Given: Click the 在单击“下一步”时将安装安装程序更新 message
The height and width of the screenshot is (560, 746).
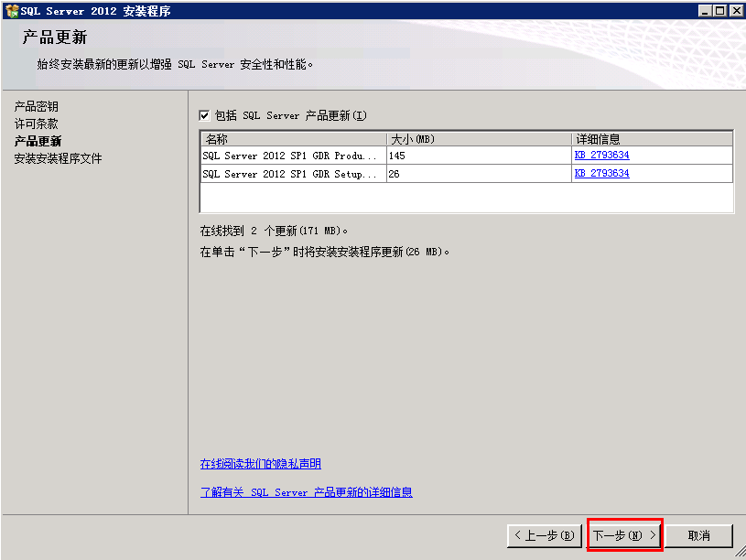Looking at the screenshot, I should point(324,252).
